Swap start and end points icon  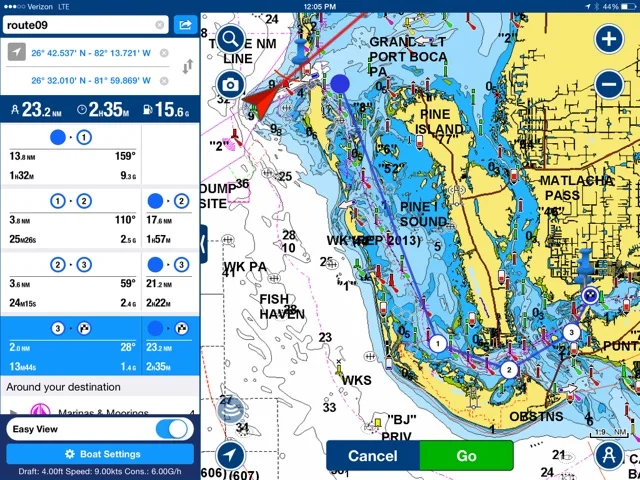coord(188,67)
